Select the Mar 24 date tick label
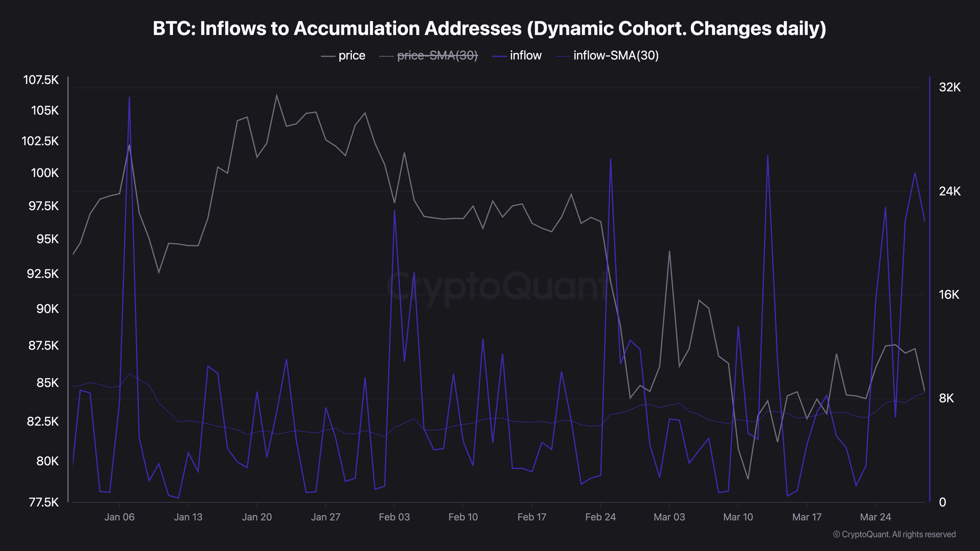The image size is (980, 551). 876,517
